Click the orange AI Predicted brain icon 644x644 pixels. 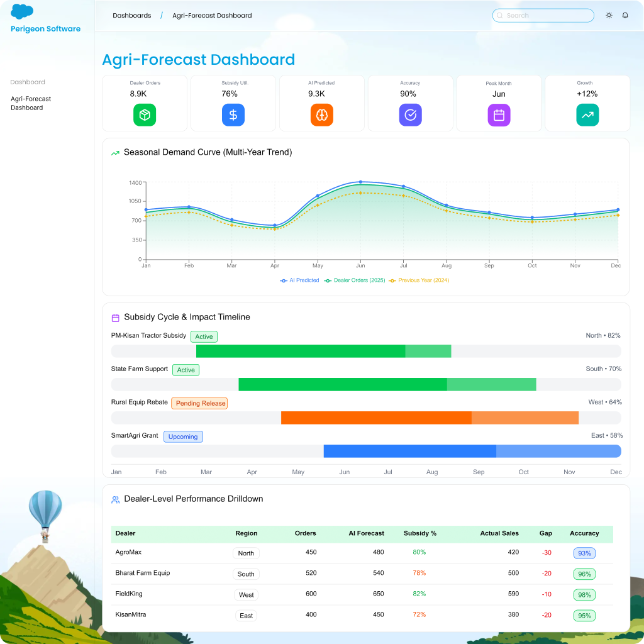[322, 115]
